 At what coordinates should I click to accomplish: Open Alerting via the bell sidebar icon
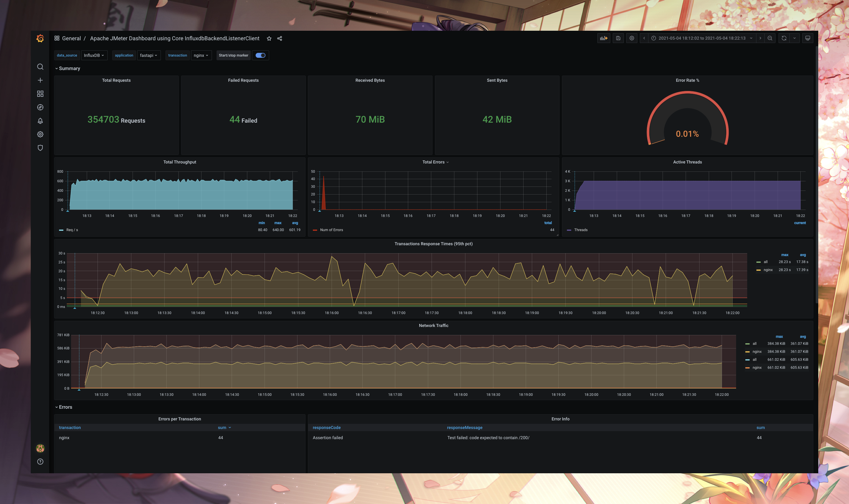(40, 120)
